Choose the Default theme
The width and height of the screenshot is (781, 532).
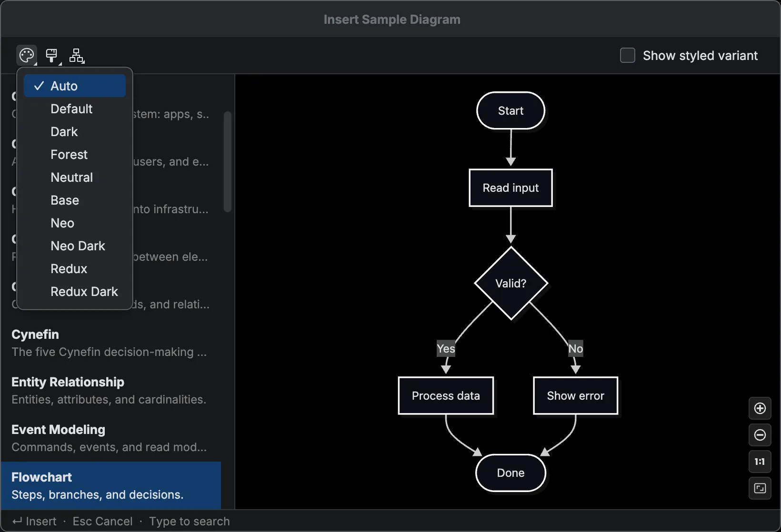[75, 108]
